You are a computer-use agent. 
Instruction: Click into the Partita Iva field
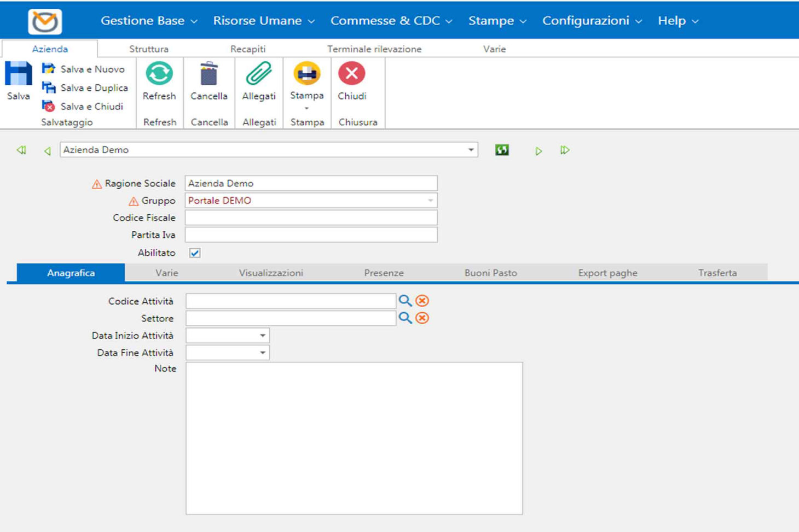coord(311,235)
